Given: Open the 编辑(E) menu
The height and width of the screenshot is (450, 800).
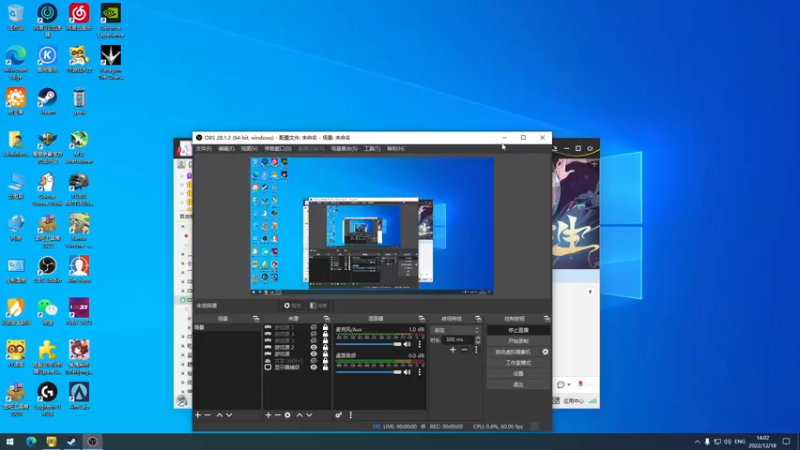Looking at the screenshot, I should pyautogui.click(x=226, y=148).
